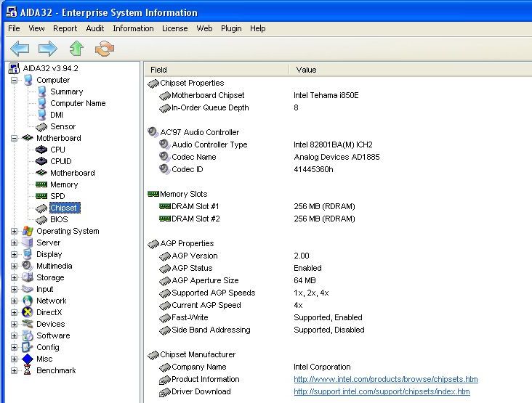Expand the Storage node
532x403 pixels.
[x=14, y=277]
